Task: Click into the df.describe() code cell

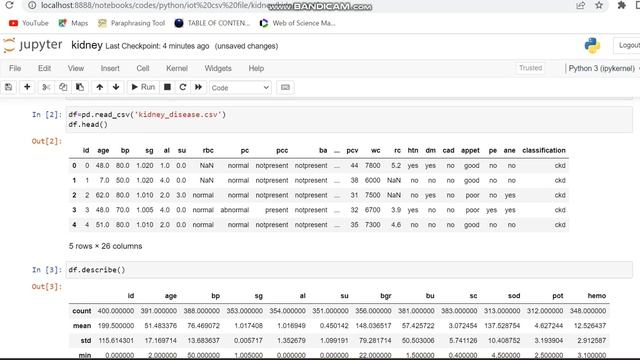Action: (x=349, y=270)
